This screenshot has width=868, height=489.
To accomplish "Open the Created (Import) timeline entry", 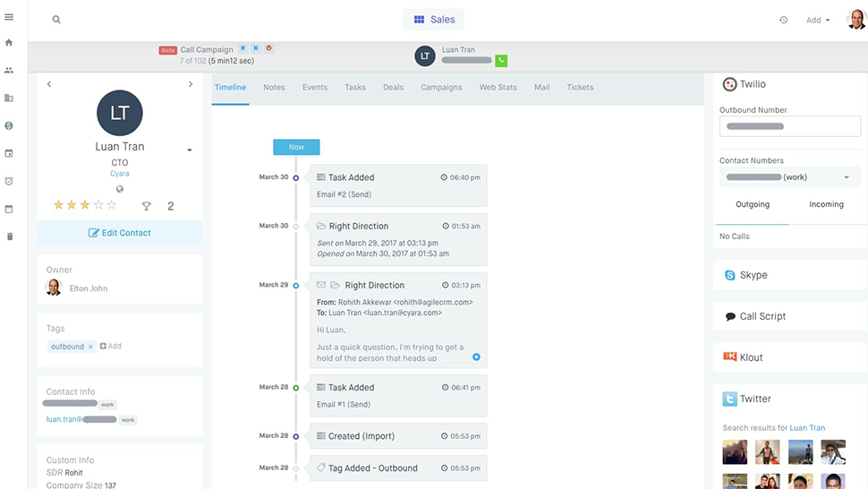I will point(398,436).
